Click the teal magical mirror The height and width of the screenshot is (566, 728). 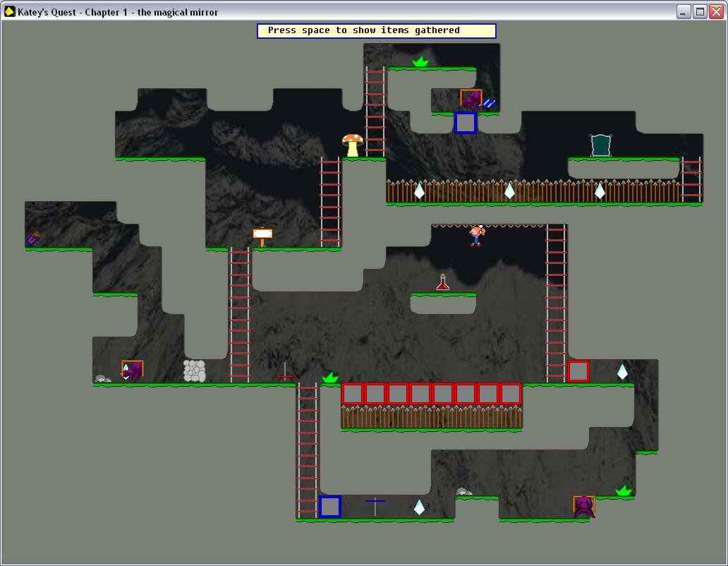point(601,145)
